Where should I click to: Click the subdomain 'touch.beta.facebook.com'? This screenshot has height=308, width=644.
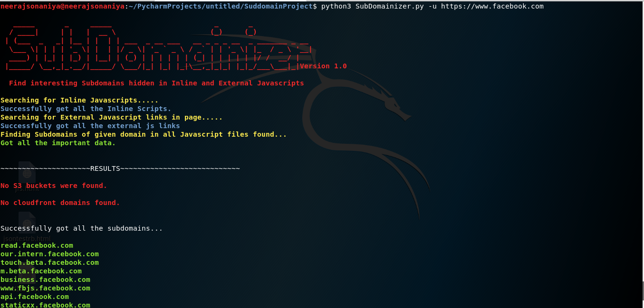pos(49,262)
